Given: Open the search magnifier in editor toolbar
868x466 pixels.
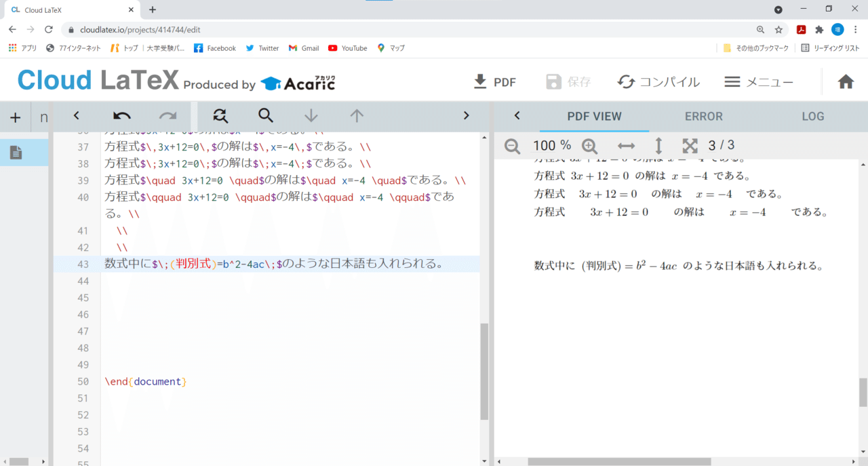Looking at the screenshot, I should (266, 116).
